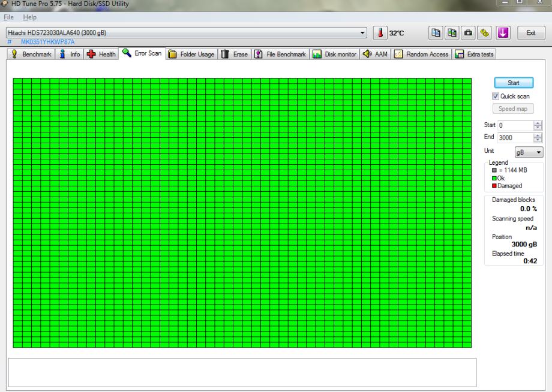Click the thermometer temperature icon
552x392 pixels.
[x=380, y=33]
